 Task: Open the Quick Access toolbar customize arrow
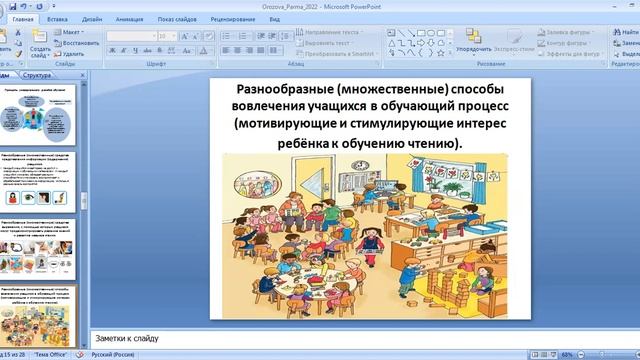pos(54,7)
